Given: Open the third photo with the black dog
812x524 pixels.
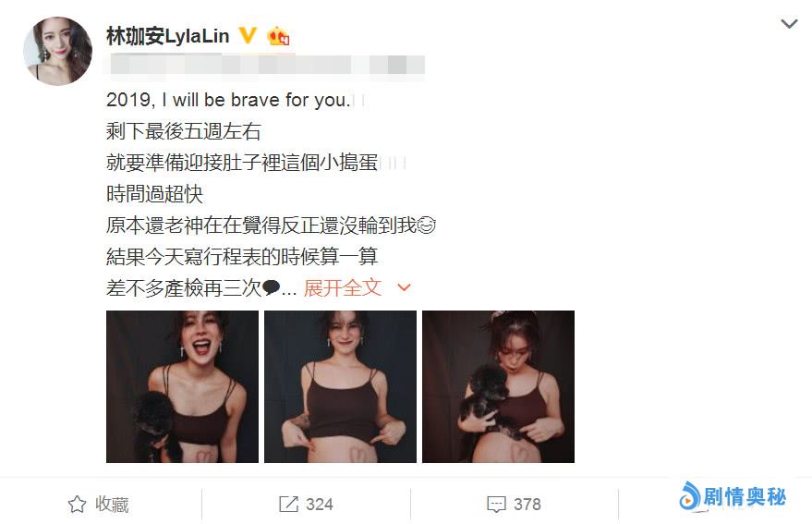Looking at the screenshot, I should (498, 386).
